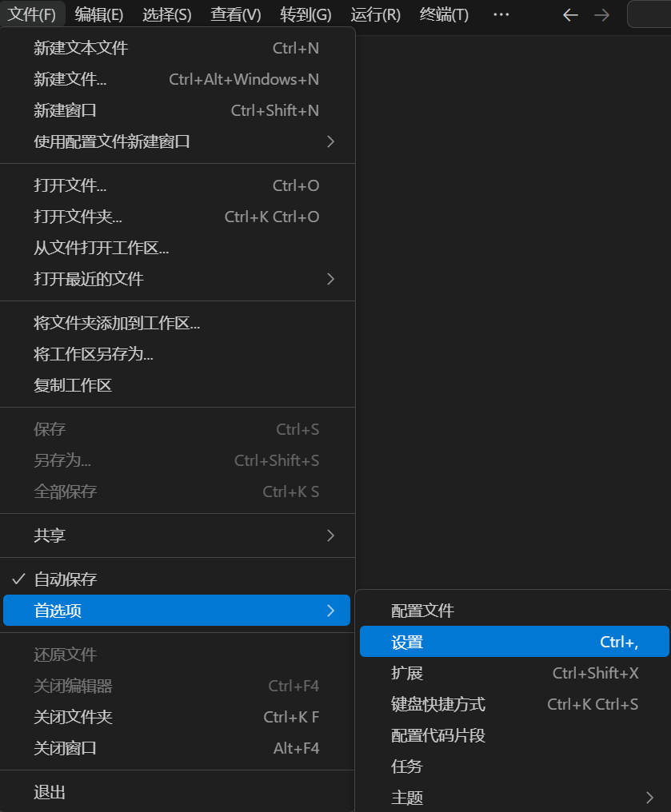Viewport: 671px width, 812px height.
Task: Toggle the 自动保存 checkmark option
Action: coord(66,579)
